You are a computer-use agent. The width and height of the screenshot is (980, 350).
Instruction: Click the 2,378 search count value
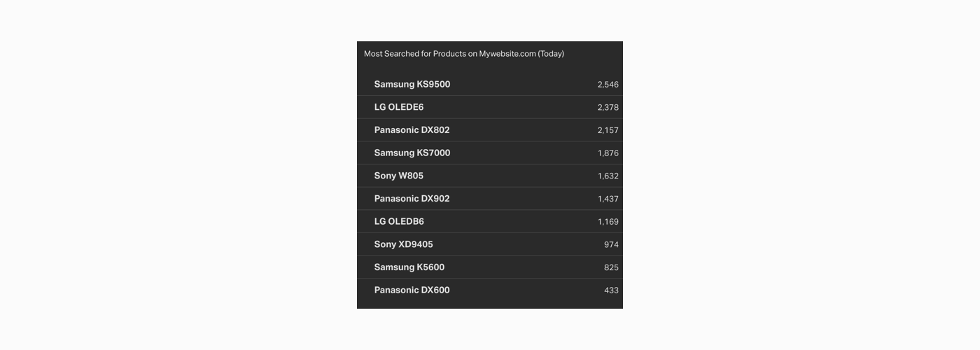(608, 107)
